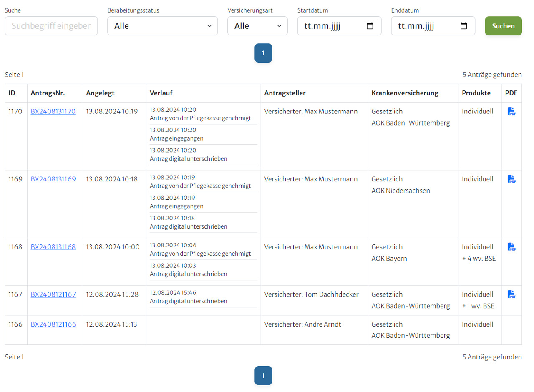Screen dimensions: 534x392
Task: Click the Suchen button
Action: (x=503, y=26)
